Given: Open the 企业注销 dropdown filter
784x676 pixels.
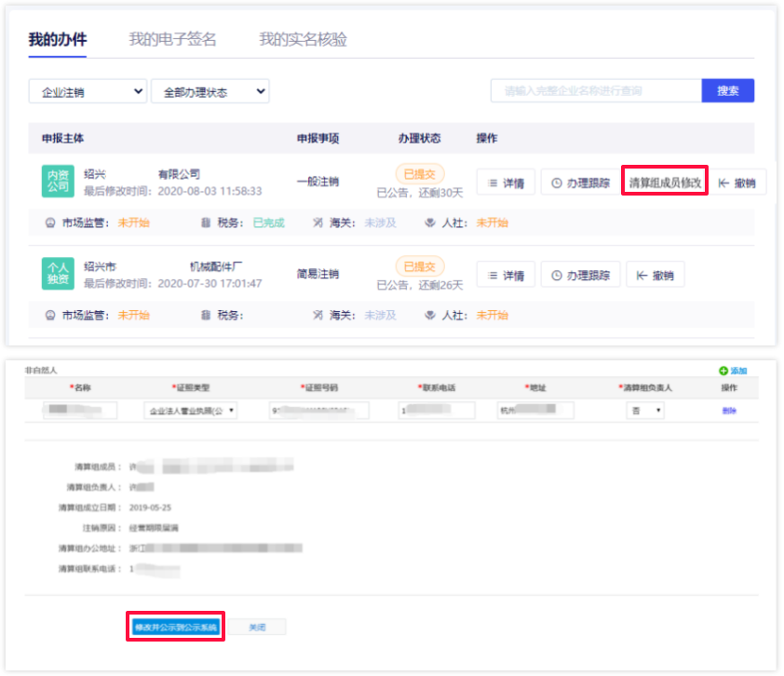Looking at the screenshot, I should (x=88, y=91).
